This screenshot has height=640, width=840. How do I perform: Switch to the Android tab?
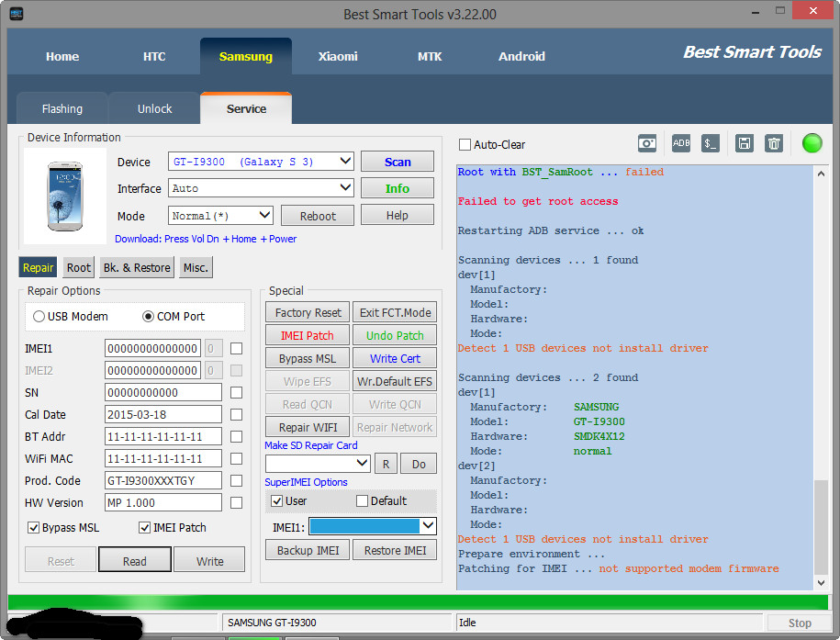click(521, 56)
